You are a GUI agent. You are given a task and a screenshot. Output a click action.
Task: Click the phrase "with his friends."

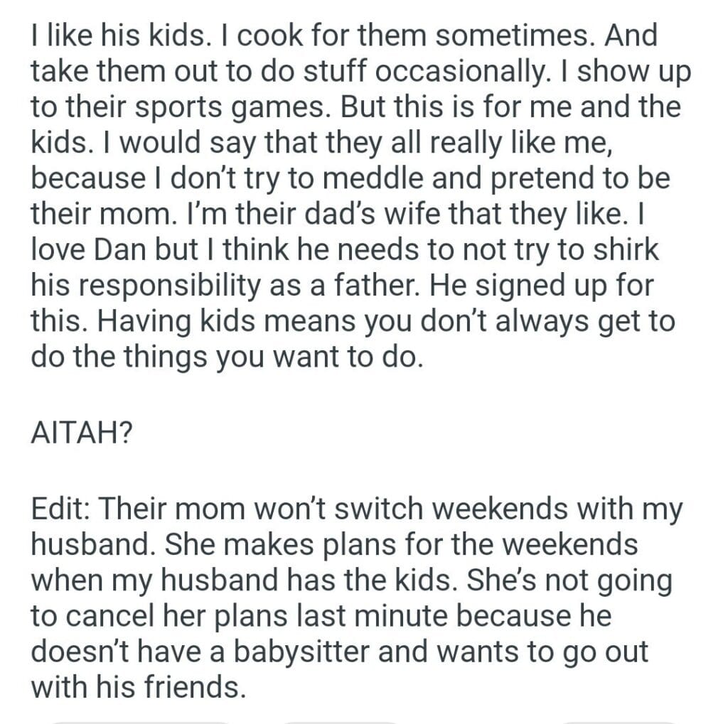click(139, 688)
